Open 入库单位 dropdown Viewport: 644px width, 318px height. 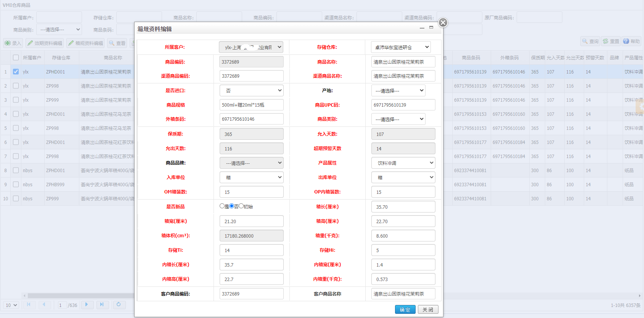click(x=251, y=177)
